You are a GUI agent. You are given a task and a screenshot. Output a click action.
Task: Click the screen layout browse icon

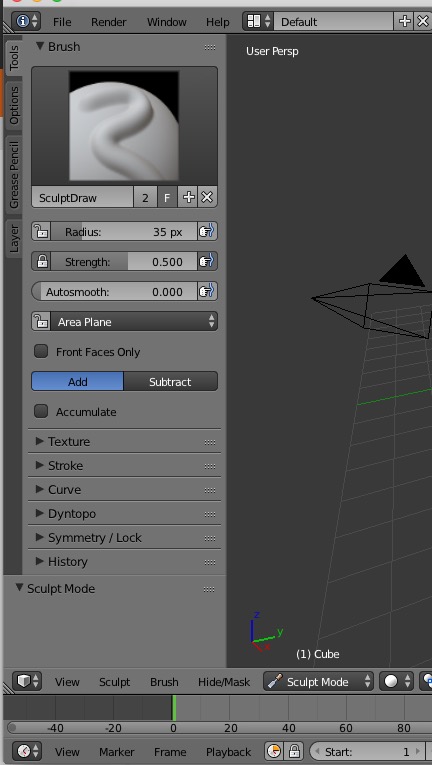(x=259, y=21)
